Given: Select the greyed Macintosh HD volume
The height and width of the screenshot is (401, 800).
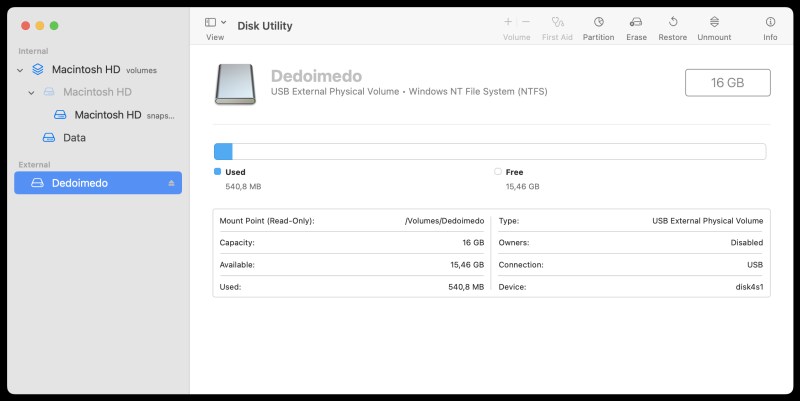Looking at the screenshot, I should [x=97, y=92].
